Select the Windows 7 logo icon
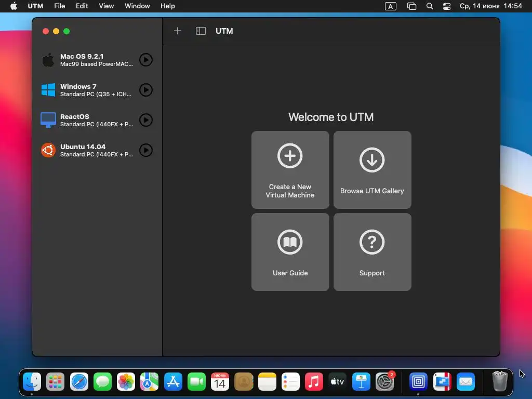The image size is (532, 399). [x=48, y=90]
